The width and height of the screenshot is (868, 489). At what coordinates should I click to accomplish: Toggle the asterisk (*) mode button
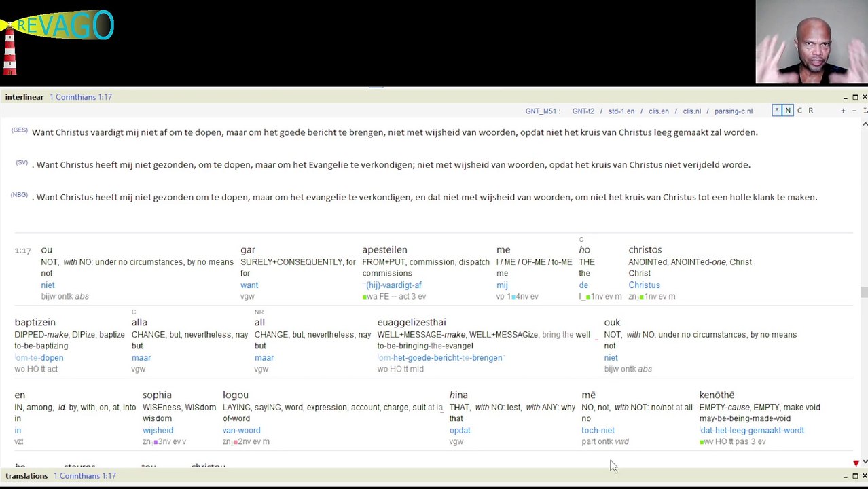[x=776, y=111]
